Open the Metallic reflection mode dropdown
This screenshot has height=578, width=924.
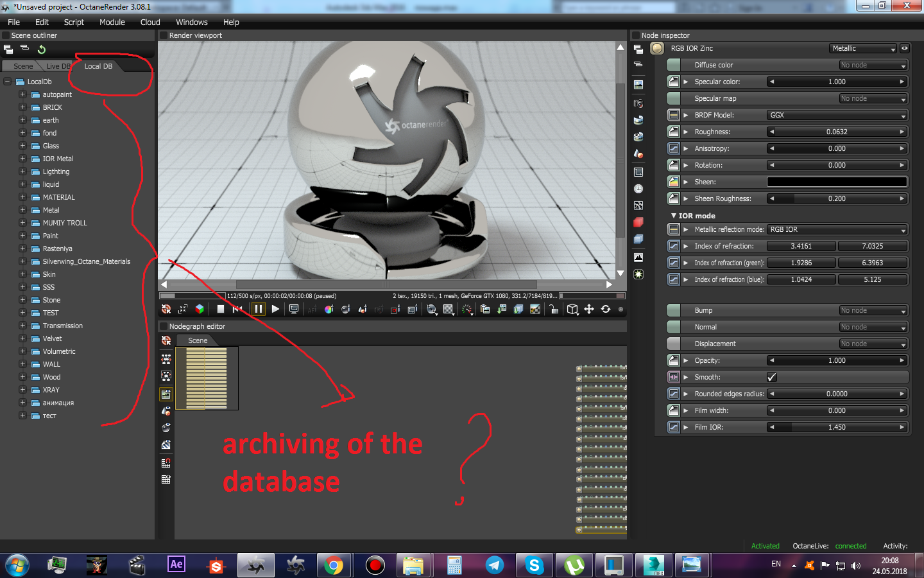tap(837, 229)
